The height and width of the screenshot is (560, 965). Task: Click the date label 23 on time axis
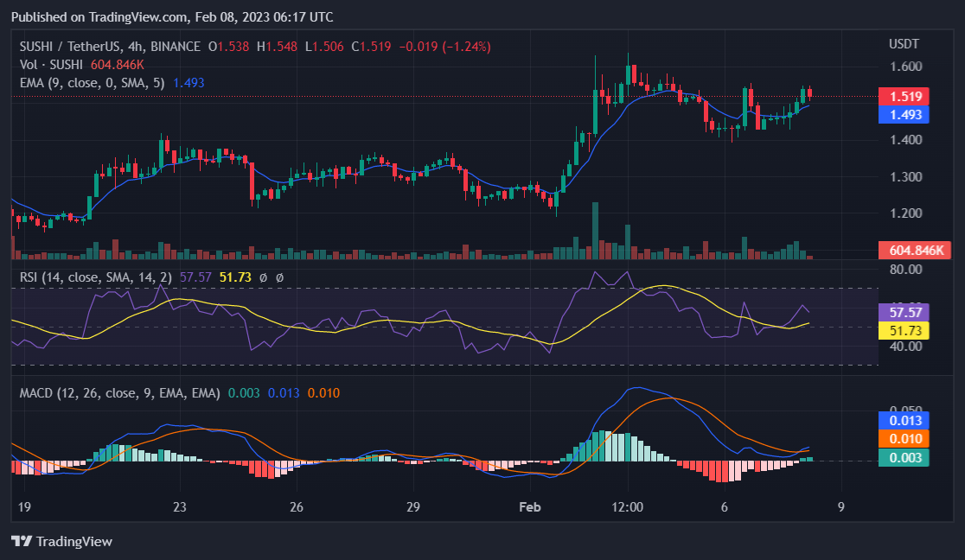click(x=179, y=507)
